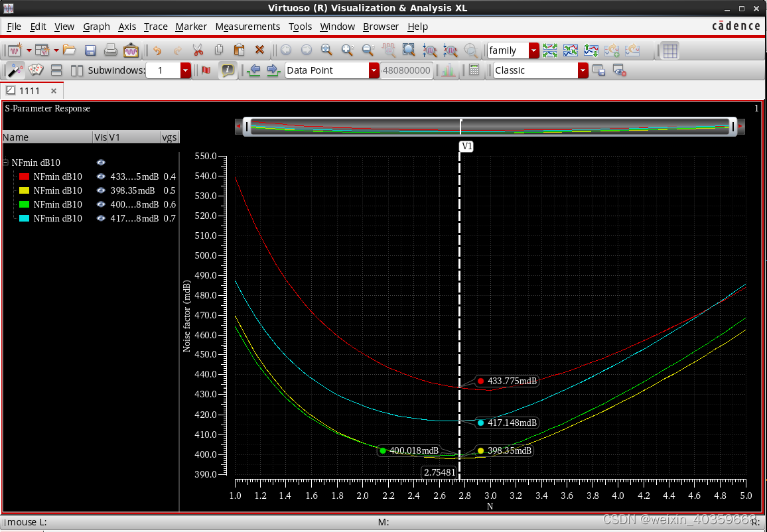Screen dimensions: 767x532
Task: Click the scissors cut icon
Action: coord(198,50)
